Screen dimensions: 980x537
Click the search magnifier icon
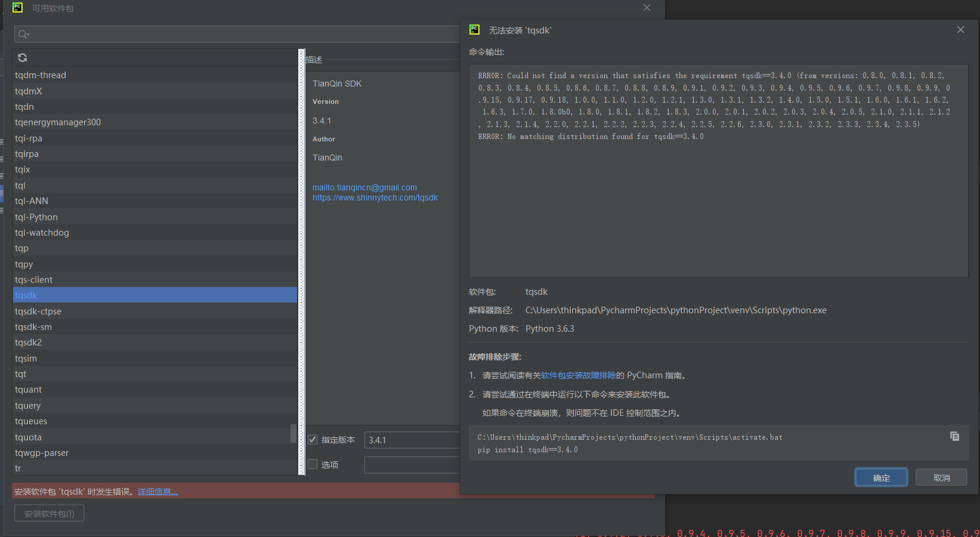23,35
